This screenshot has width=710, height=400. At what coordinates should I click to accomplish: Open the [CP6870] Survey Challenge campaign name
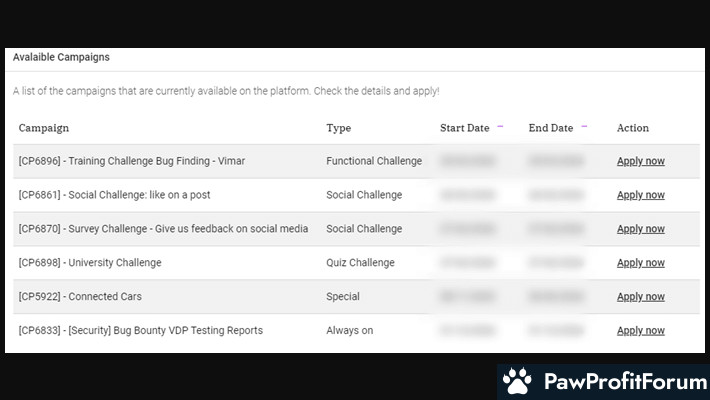[x=163, y=229]
